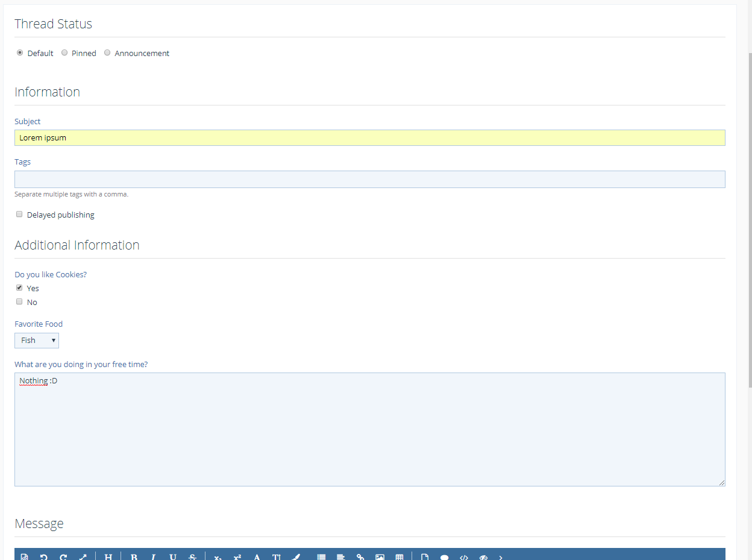Choose the Default thread status

click(x=20, y=53)
